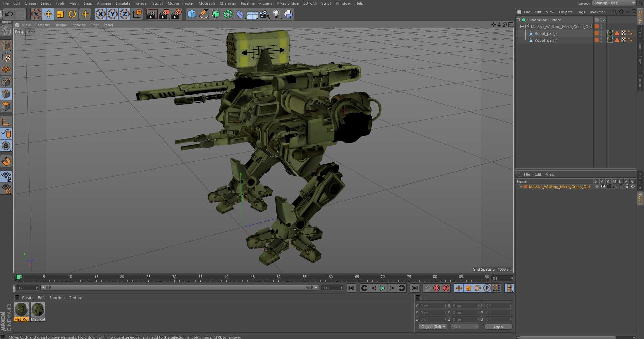The width and height of the screenshot is (644, 339).
Task: Activate the Rotate tool in top toolbar
Action: click(72, 14)
